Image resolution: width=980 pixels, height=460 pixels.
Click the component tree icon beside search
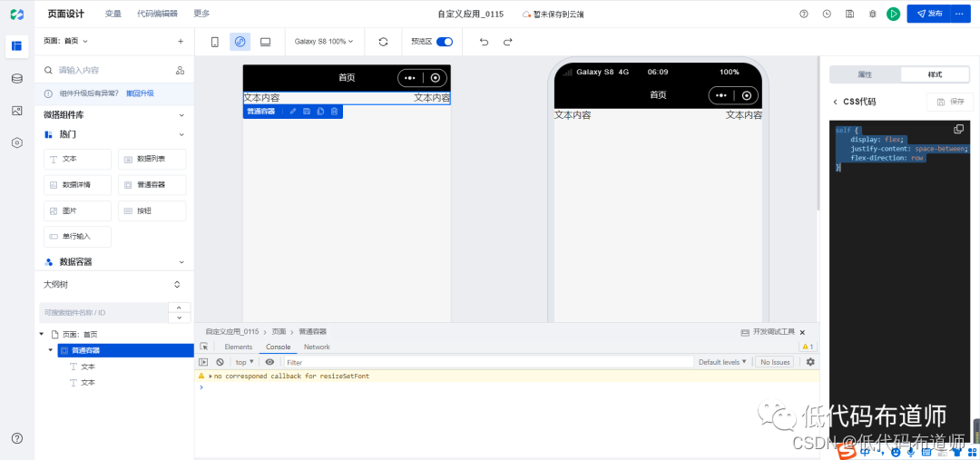(x=180, y=70)
